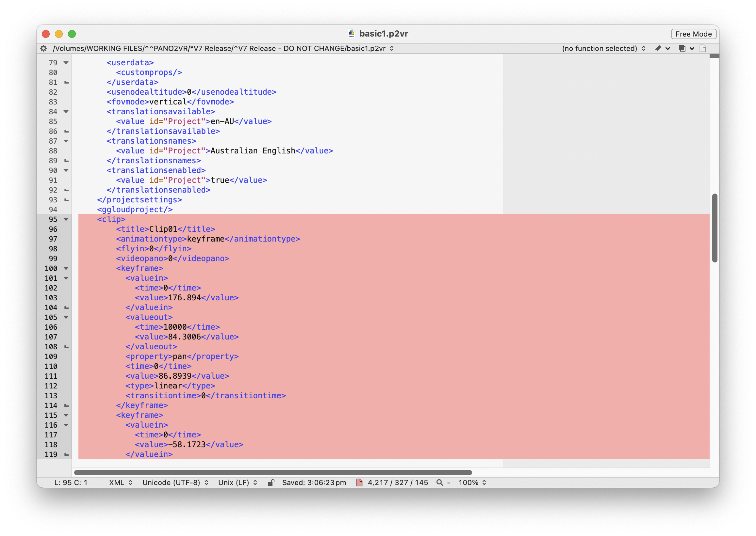
Task: Click the -58.1723 value on line 118
Action: (x=187, y=445)
